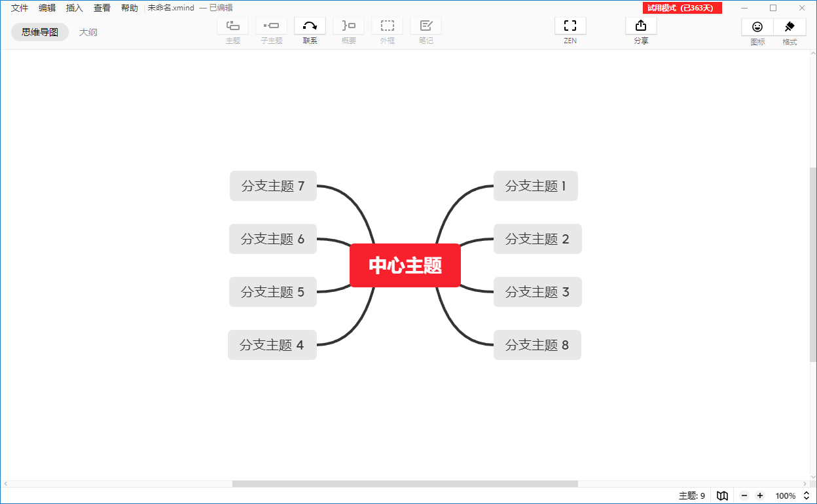Open the 插入 (Insert) menu
The width and height of the screenshot is (817, 504).
pyautogui.click(x=74, y=8)
